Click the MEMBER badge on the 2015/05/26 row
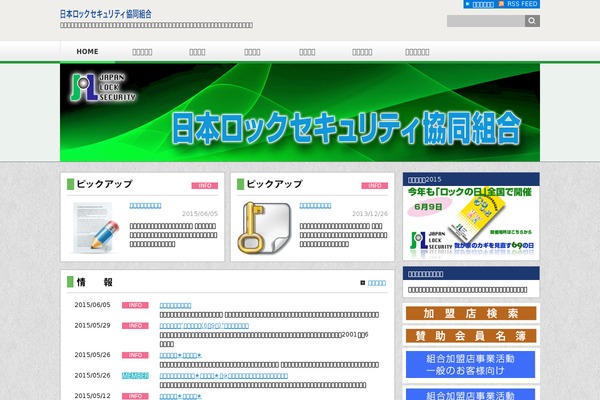Viewport: 600px width, 400px height. point(135,376)
